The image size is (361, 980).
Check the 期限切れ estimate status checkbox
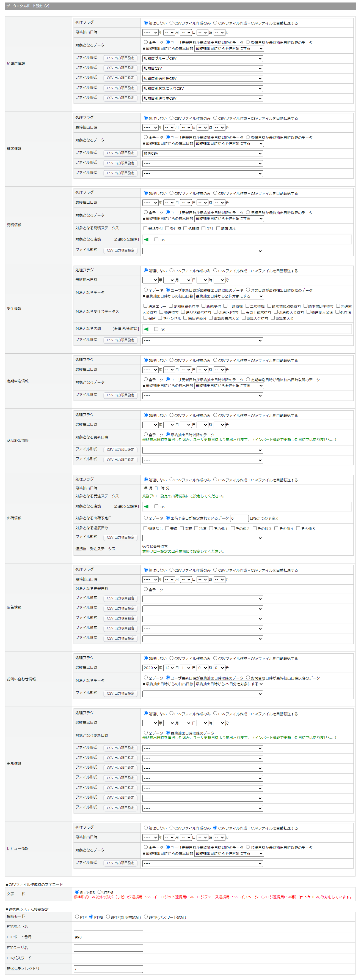(x=218, y=228)
